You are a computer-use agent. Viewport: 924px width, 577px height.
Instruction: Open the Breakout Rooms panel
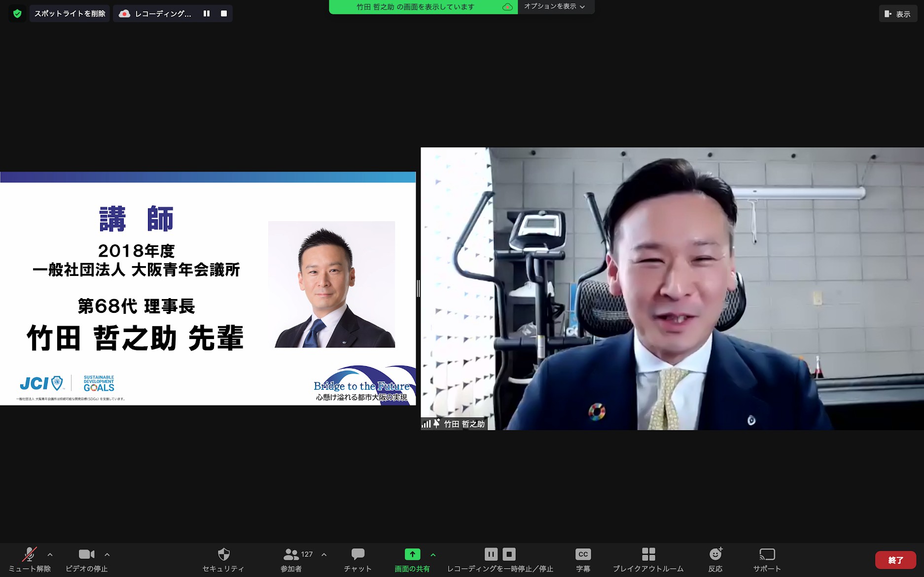648,559
